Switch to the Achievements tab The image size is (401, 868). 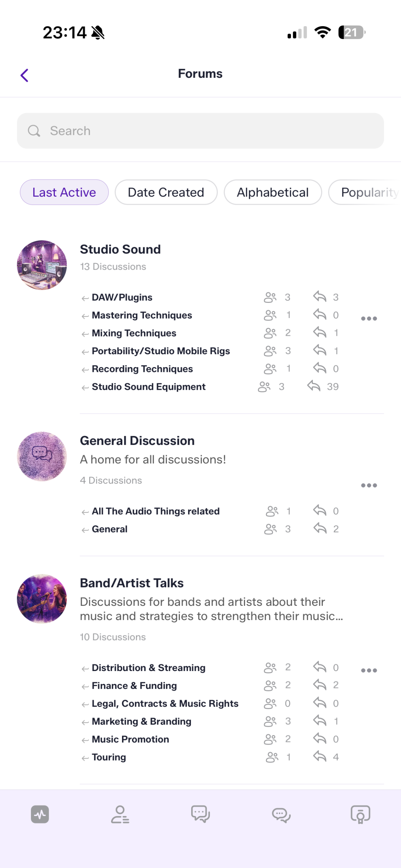pyautogui.click(x=360, y=814)
